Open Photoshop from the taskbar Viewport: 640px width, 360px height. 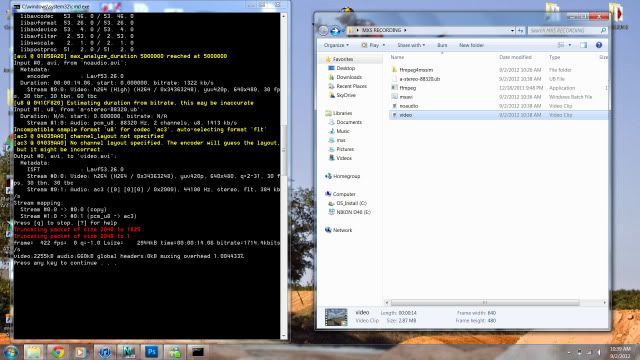tap(151, 352)
